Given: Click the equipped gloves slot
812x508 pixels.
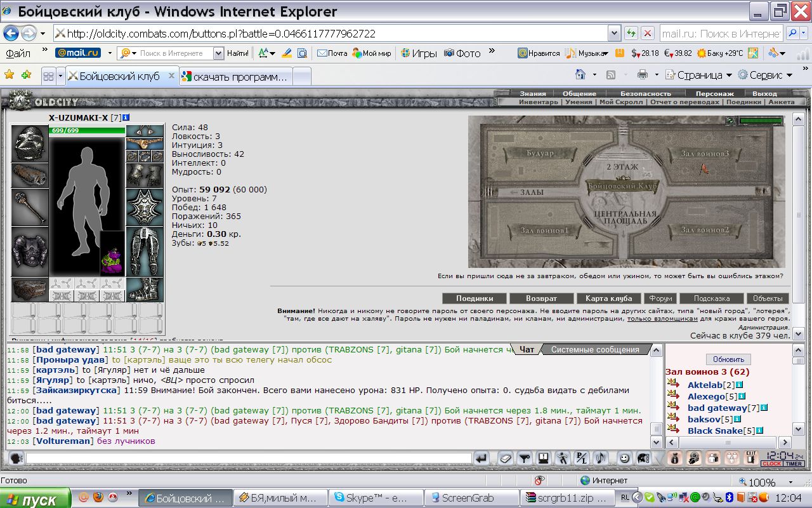Looking at the screenshot, I should tap(145, 175).
